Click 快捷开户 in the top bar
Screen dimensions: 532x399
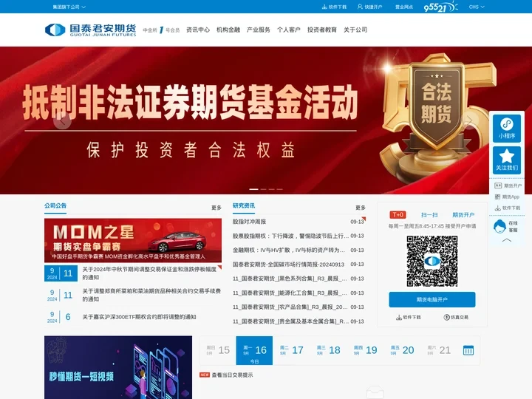(x=370, y=7)
